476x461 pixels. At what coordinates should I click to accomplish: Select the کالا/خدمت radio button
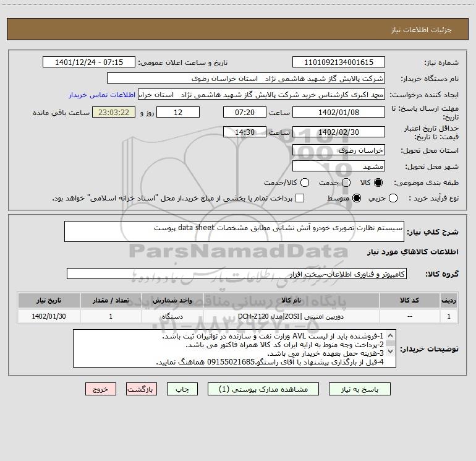305,183
